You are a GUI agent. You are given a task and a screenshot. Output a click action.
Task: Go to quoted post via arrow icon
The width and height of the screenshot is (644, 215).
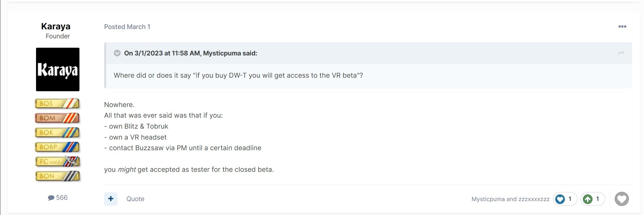621,53
